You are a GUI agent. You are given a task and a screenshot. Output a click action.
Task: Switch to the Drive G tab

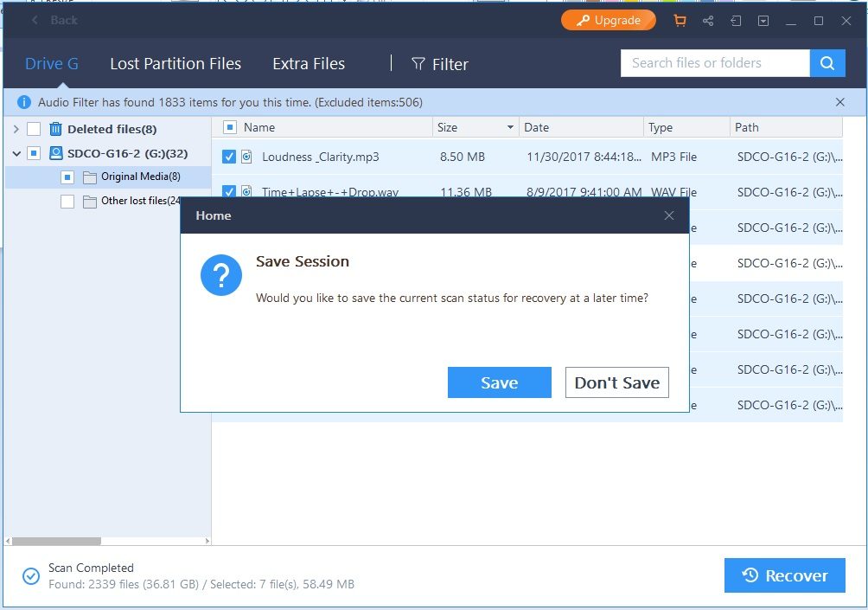(x=52, y=64)
